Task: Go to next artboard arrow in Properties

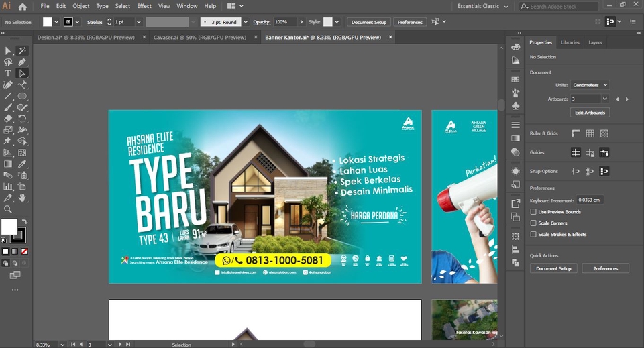Action: click(x=627, y=99)
